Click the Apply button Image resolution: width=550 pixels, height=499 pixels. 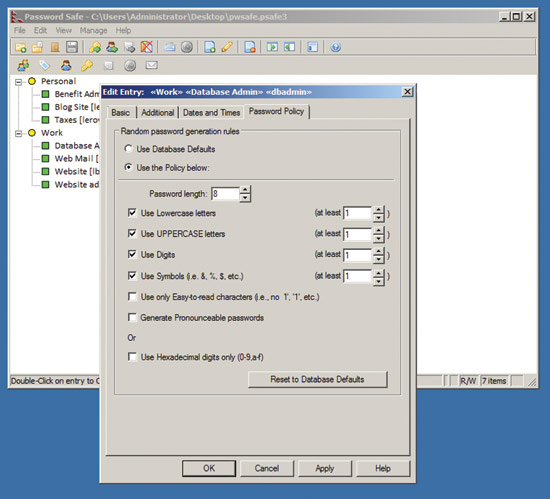[x=325, y=468]
